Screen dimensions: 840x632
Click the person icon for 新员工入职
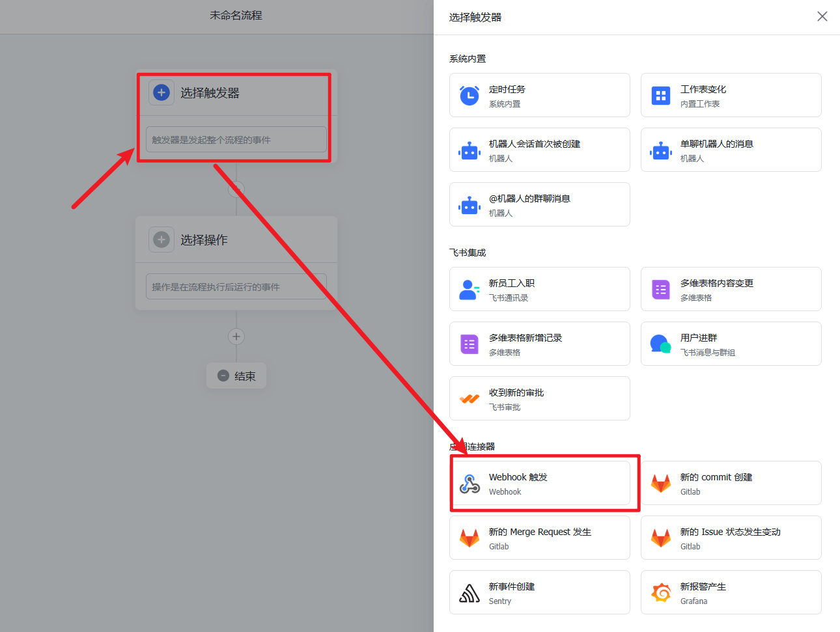pyautogui.click(x=469, y=290)
